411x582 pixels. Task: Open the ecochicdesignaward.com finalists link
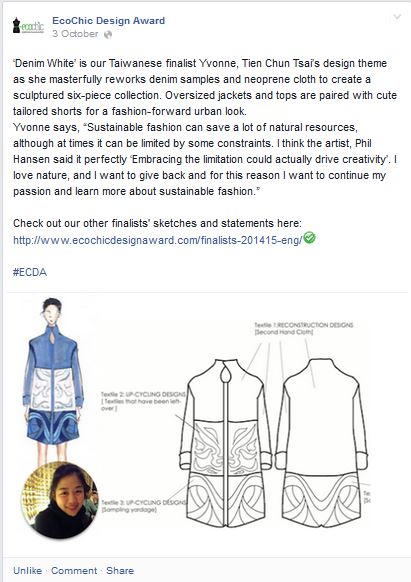click(158, 240)
